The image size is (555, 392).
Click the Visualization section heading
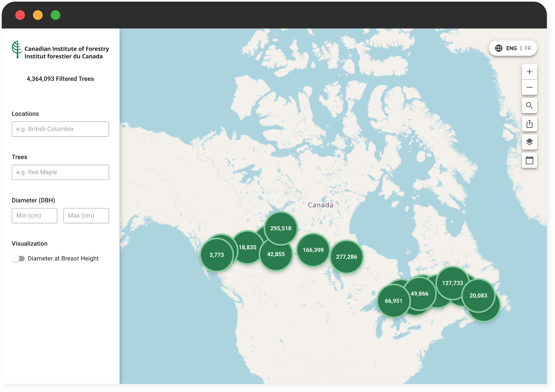[x=30, y=244]
